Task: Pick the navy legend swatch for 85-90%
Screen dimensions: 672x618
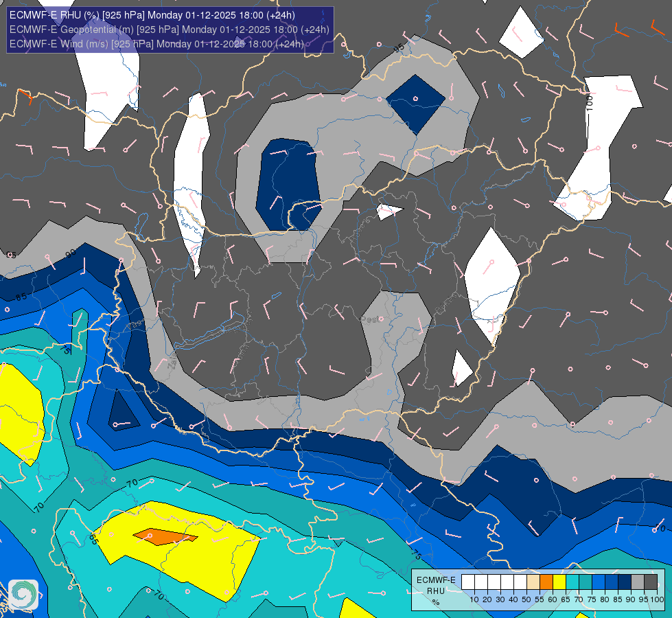Action: click(x=625, y=582)
